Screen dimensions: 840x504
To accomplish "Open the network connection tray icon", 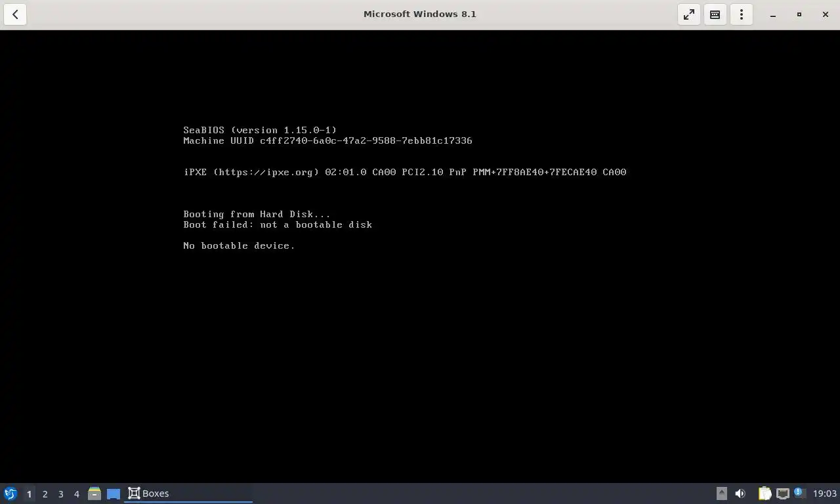I will (x=782, y=493).
